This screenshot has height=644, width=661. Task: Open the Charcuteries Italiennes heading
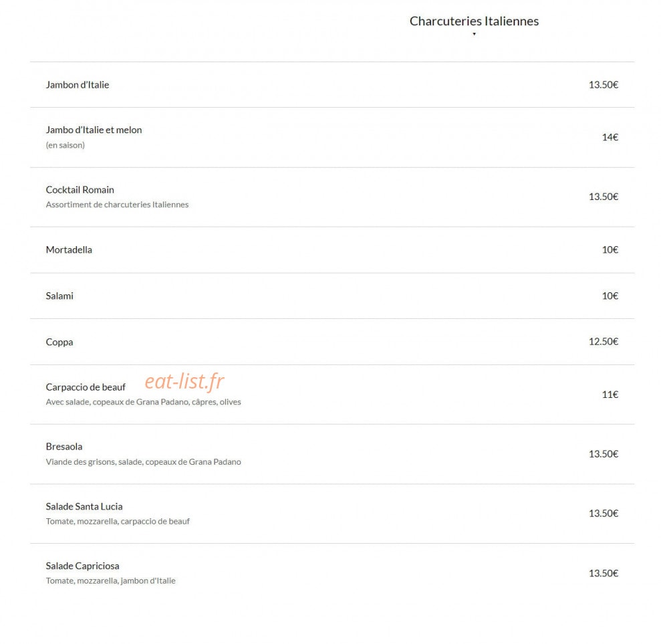point(474,21)
